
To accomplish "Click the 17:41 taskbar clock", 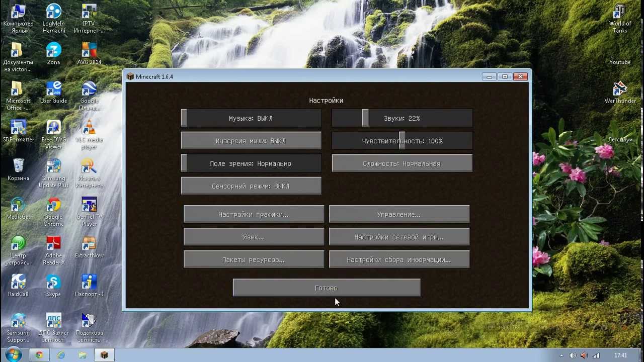I will [621, 355].
